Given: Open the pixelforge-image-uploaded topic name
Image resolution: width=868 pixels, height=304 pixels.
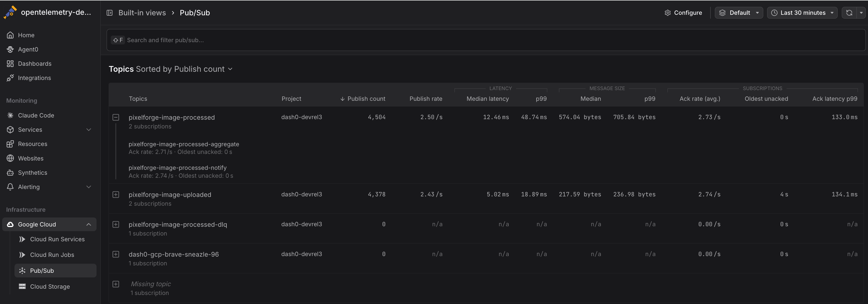Looking at the screenshot, I should click(170, 195).
